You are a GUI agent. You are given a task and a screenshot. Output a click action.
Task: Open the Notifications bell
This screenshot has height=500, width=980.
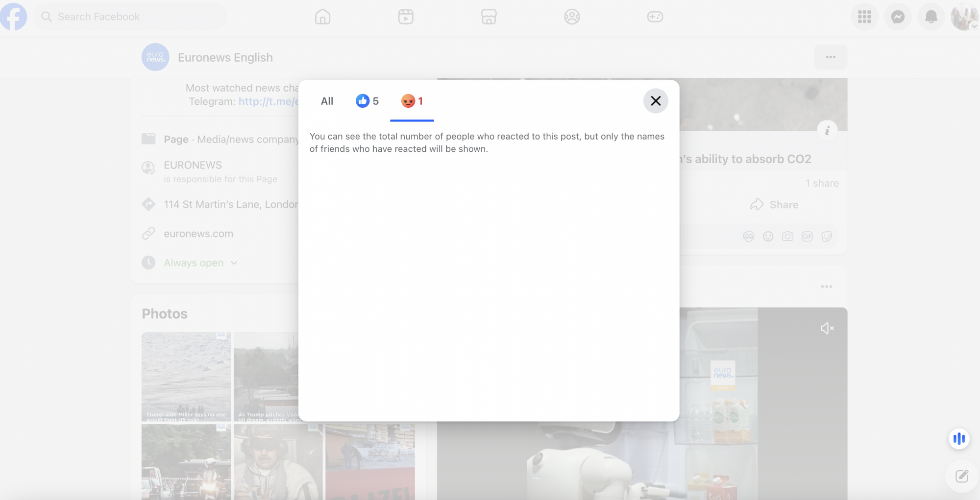tap(931, 17)
